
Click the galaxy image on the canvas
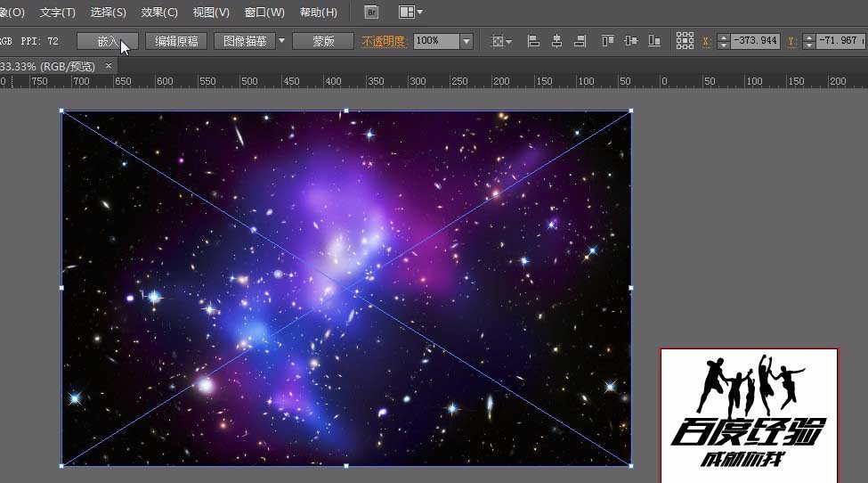pyautogui.click(x=346, y=288)
